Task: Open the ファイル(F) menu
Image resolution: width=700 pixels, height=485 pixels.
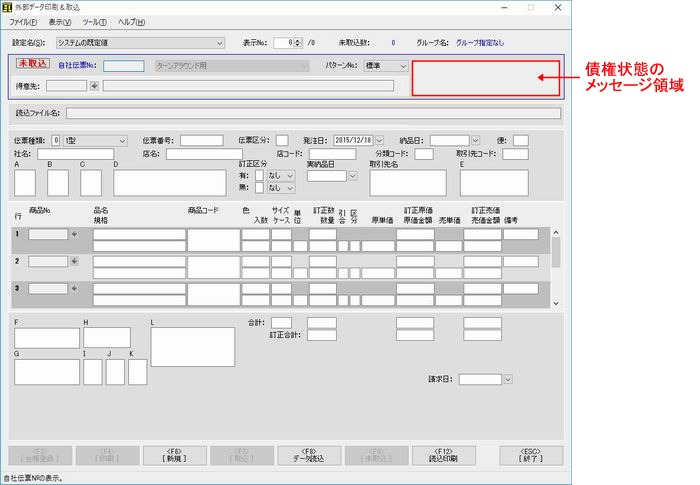Action: pos(22,21)
